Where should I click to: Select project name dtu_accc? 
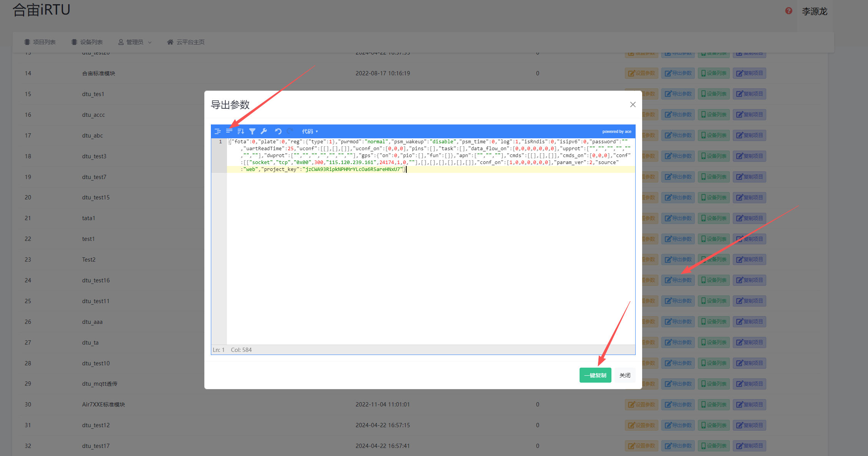93,115
